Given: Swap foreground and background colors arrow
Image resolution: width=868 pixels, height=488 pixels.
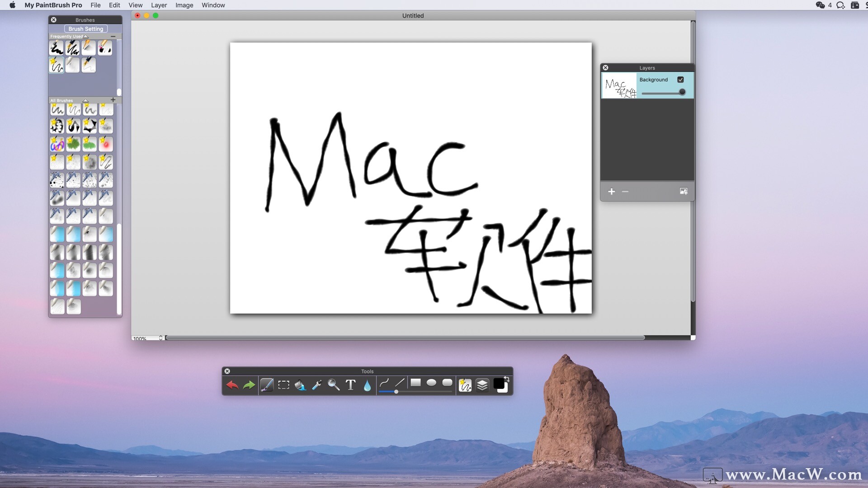Looking at the screenshot, I should (507, 379).
